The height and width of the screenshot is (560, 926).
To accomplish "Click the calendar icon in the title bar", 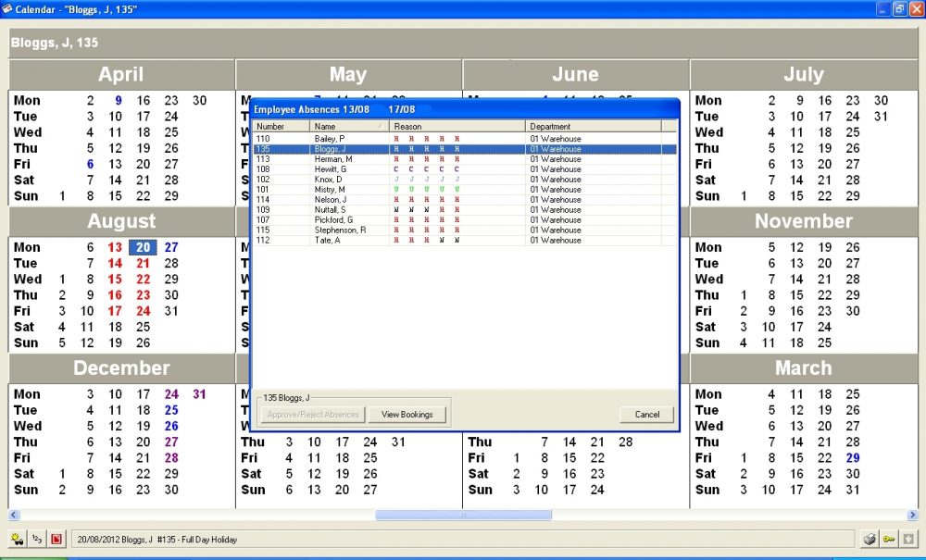I will (7, 7).
